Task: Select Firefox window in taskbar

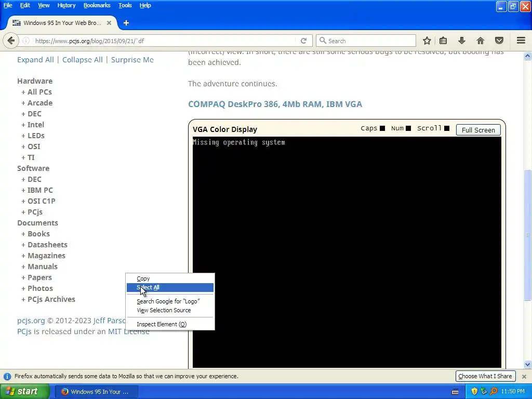Action: tap(96, 392)
